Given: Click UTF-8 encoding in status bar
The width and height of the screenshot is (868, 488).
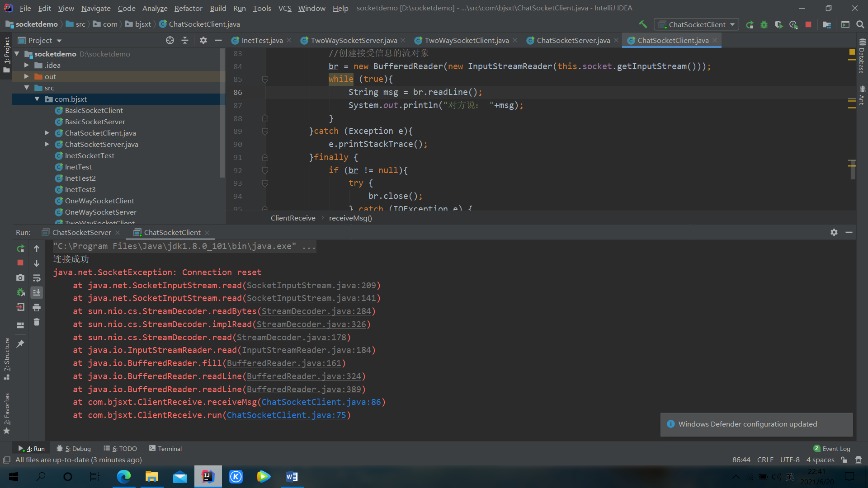Looking at the screenshot, I should (790, 460).
